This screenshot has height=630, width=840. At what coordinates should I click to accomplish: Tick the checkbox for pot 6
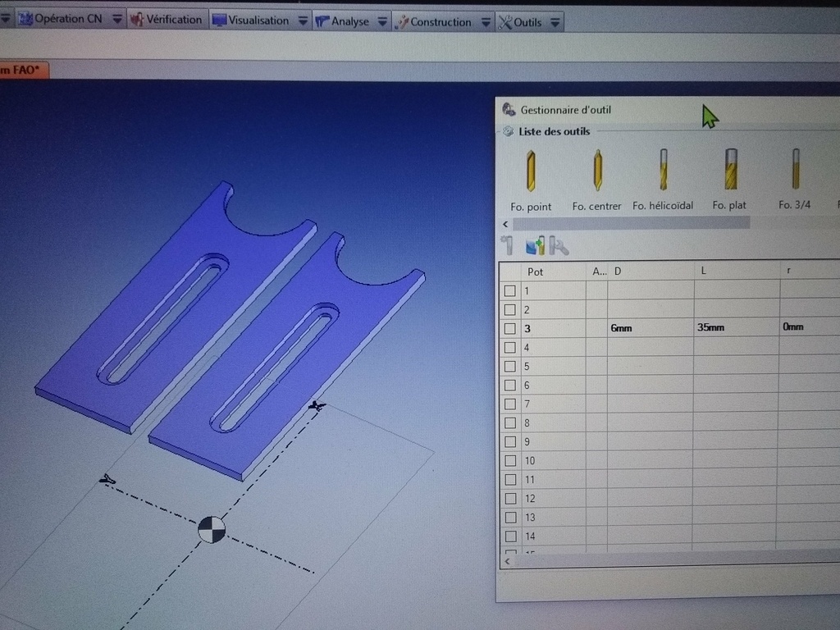coord(510,386)
